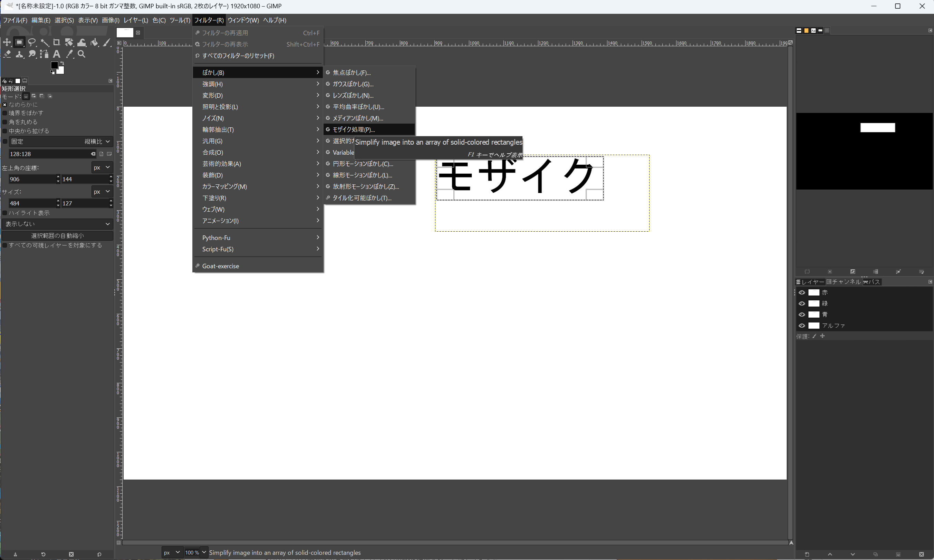Select the Rectangle Select tool

click(x=19, y=42)
